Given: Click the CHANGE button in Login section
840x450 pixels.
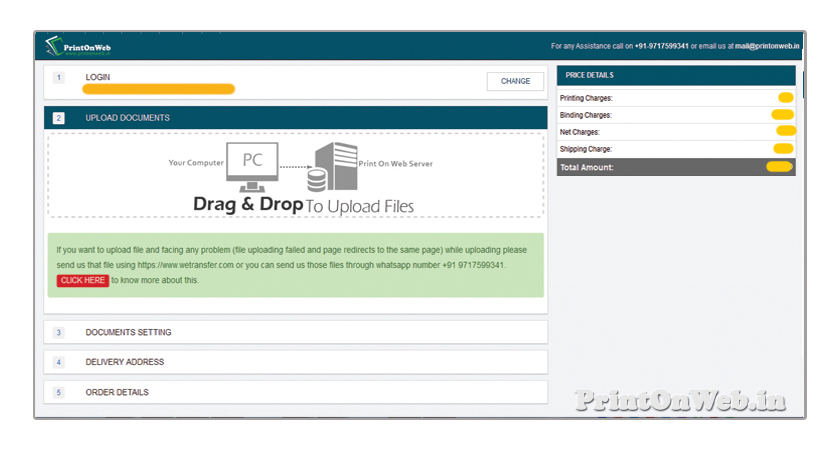Looking at the screenshot, I should 515,81.
